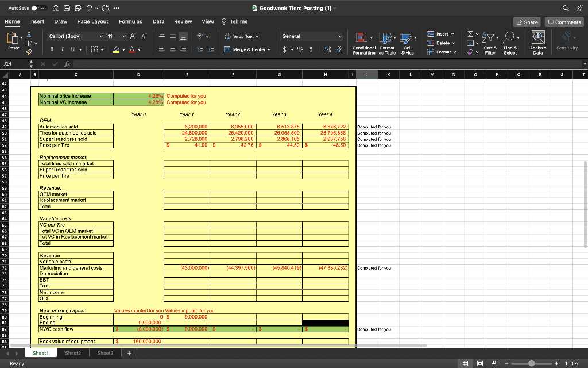
Task: Click the Increase Decimal icon
Action: coord(327,49)
